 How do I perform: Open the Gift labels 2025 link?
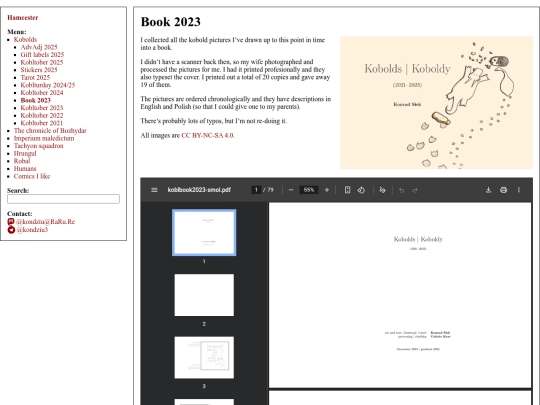coord(42,54)
